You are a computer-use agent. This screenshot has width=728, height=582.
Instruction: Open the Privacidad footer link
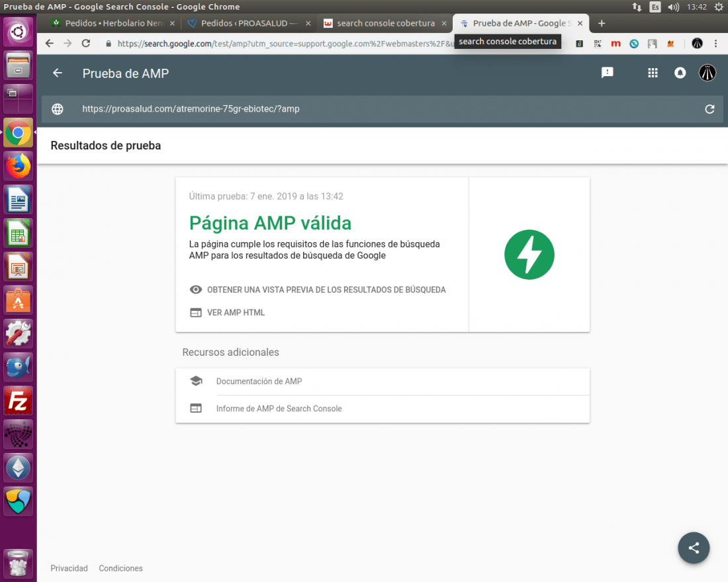69,568
